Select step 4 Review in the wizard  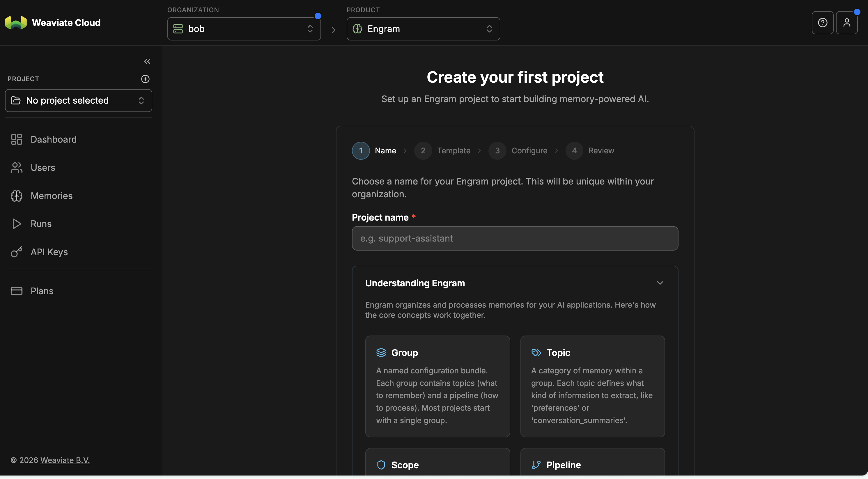tap(590, 150)
